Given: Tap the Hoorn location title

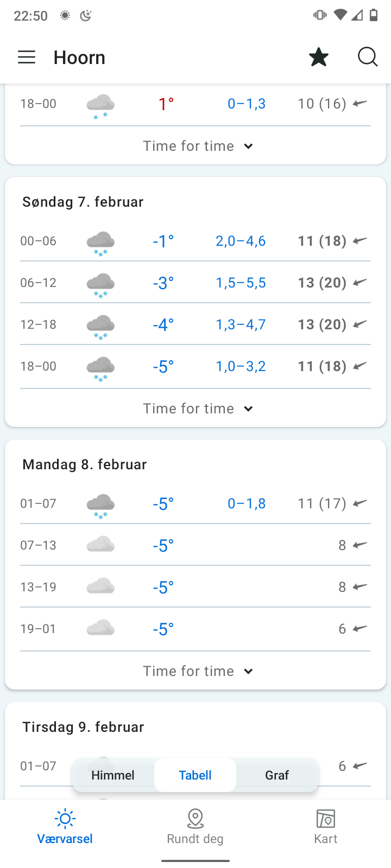Looking at the screenshot, I should pos(79,58).
